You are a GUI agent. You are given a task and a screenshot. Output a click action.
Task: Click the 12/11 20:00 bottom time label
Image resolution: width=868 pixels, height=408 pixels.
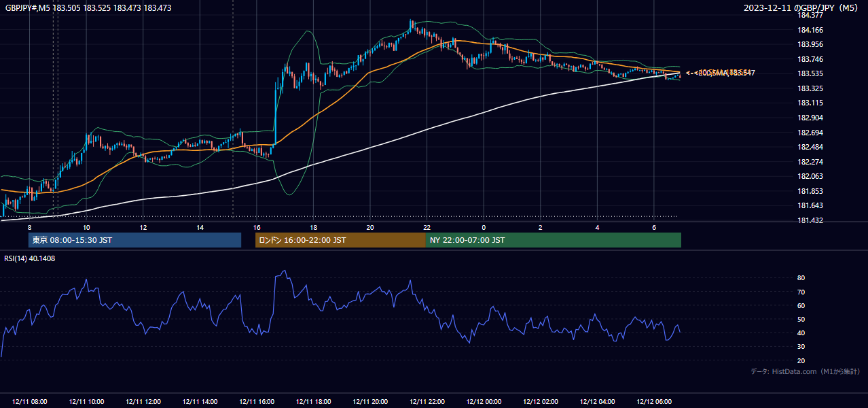(370, 402)
